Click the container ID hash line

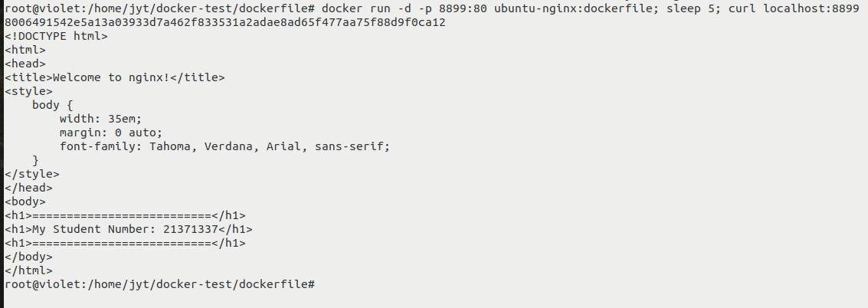click(x=224, y=22)
